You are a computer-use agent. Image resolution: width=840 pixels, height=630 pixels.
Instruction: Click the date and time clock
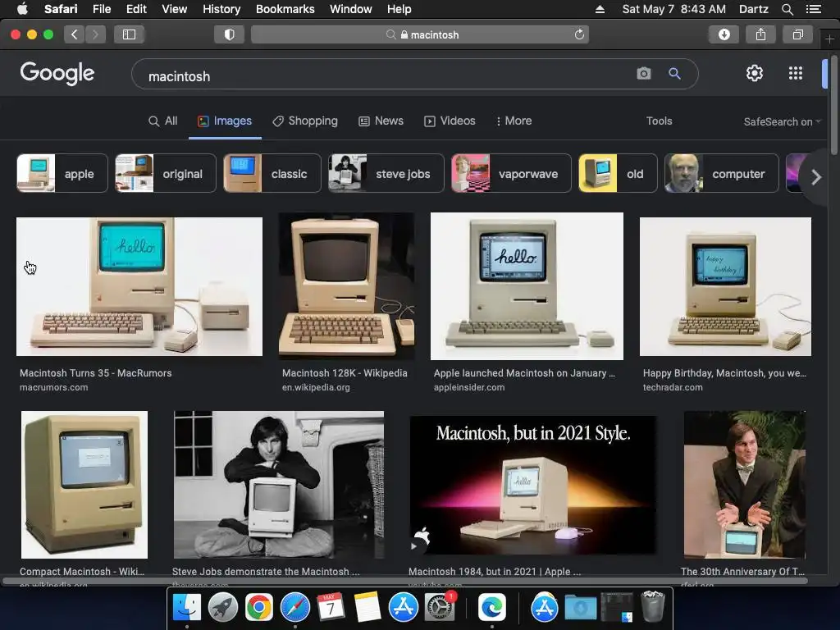pyautogui.click(x=674, y=9)
